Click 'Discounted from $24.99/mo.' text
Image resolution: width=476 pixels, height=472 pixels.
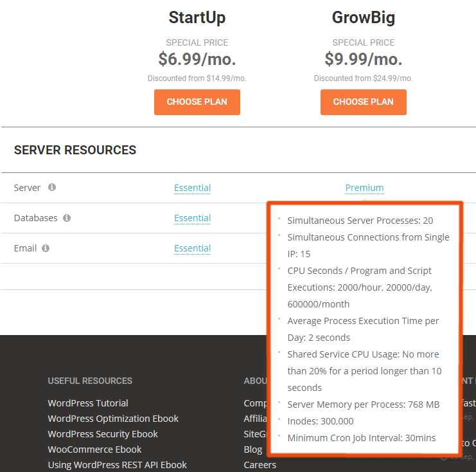click(364, 78)
